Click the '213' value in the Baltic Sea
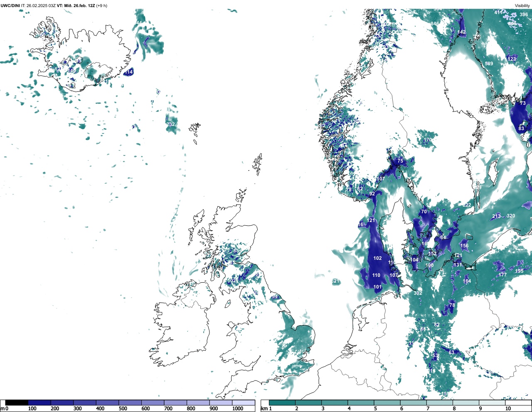The height and width of the screenshot is (412, 532). coord(496,216)
